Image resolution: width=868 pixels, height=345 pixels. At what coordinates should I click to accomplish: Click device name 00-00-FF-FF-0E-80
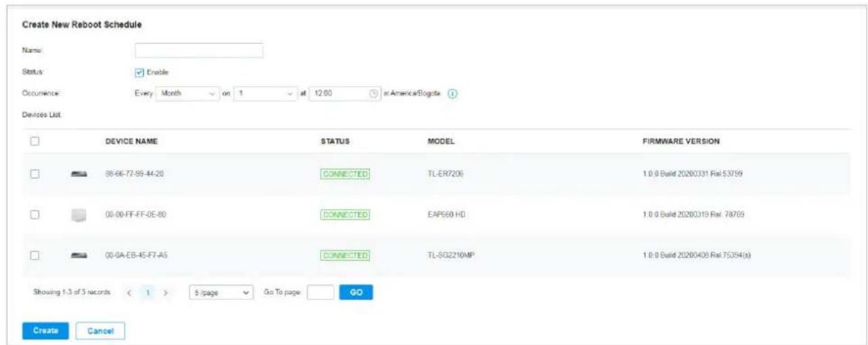coord(136,216)
